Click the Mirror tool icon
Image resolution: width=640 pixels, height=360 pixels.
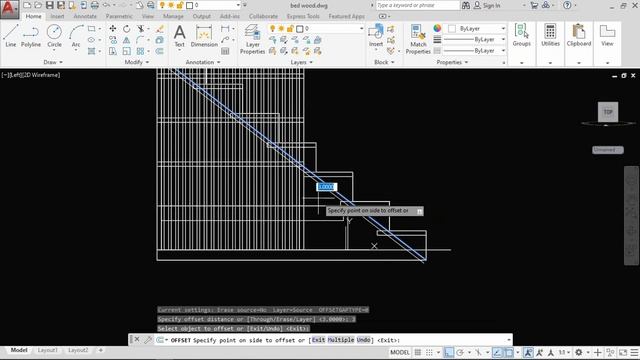127,40
